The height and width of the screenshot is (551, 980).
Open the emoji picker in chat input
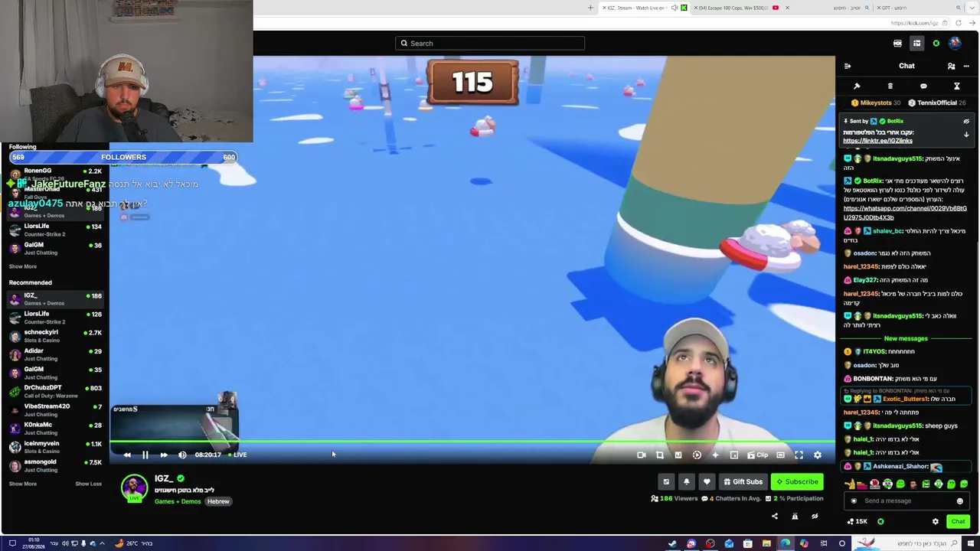point(959,501)
